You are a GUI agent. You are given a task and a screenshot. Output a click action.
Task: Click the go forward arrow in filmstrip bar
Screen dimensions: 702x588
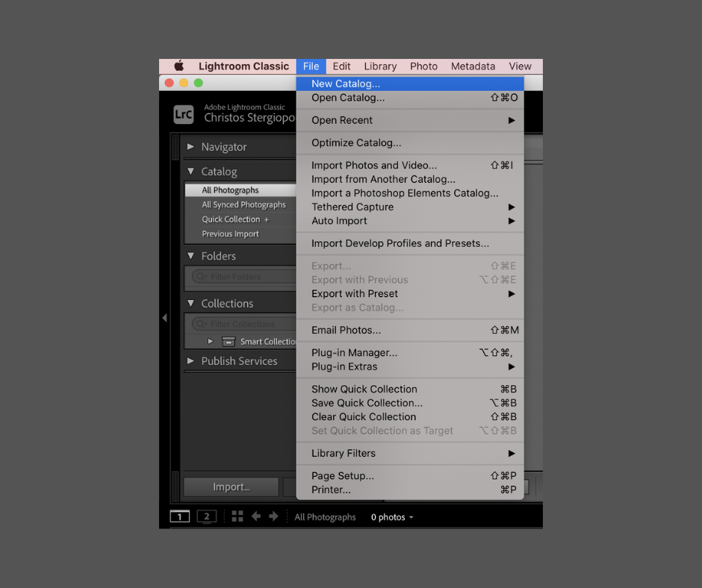(x=273, y=516)
